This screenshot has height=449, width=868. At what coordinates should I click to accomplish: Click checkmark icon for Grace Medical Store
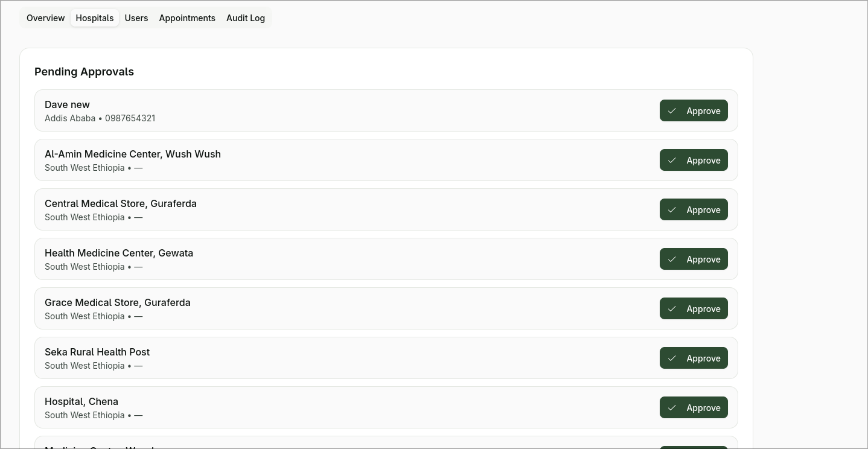click(x=672, y=309)
